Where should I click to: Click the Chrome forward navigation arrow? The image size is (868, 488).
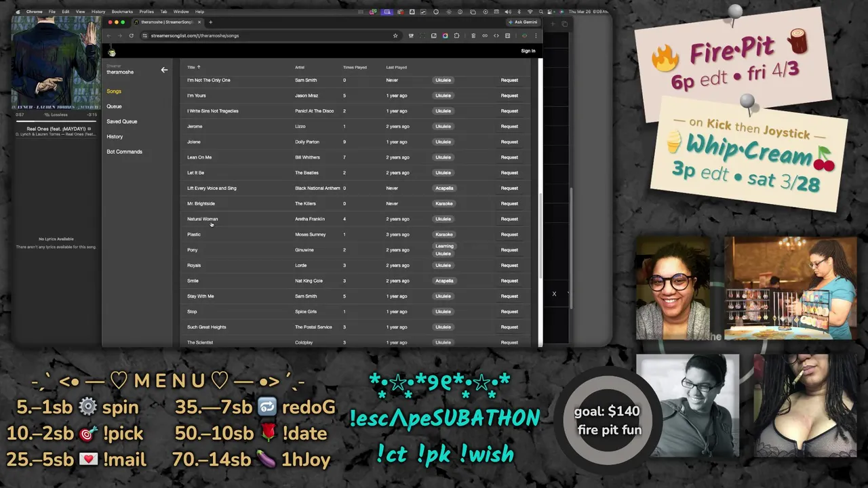pos(120,35)
